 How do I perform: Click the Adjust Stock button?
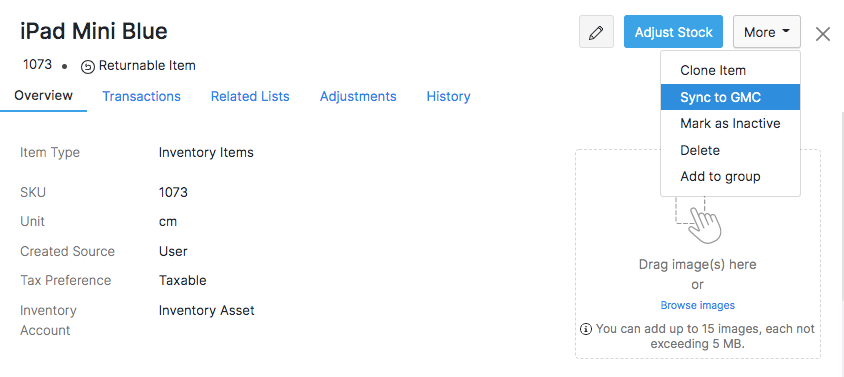[673, 32]
